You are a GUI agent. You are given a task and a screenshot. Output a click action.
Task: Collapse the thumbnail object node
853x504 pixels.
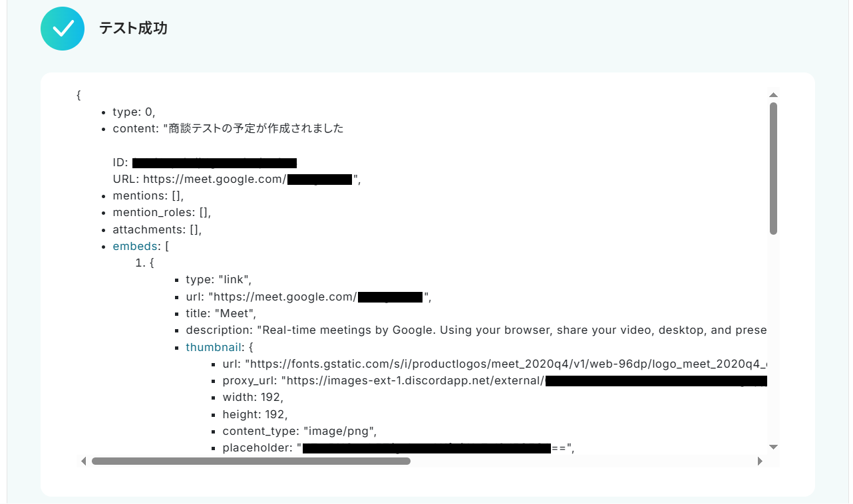click(208, 347)
